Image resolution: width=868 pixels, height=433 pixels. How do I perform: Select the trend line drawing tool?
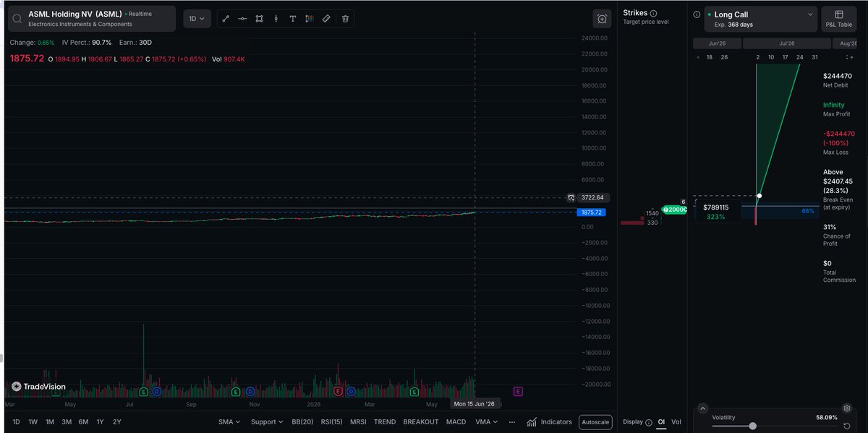click(x=226, y=19)
